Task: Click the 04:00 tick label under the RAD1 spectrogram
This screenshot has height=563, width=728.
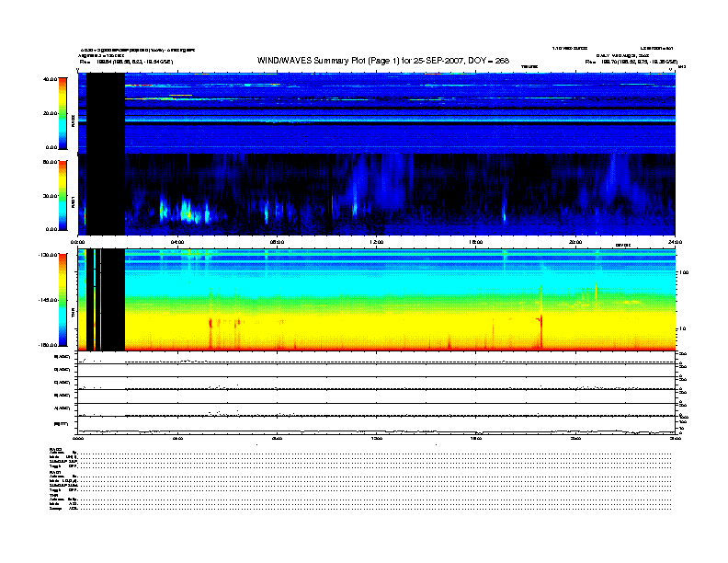Action: [x=177, y=242]
